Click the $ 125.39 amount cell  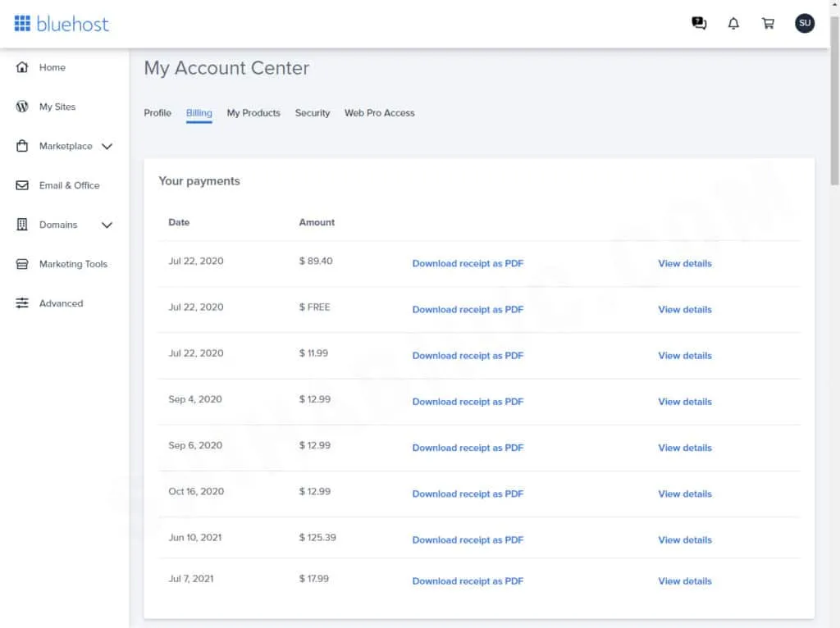pos(317,538)
